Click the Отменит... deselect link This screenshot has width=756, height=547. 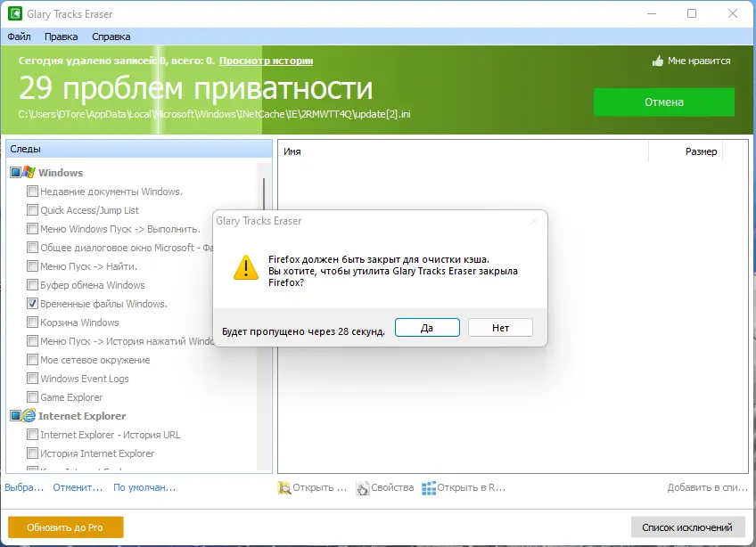click(78, 487)
